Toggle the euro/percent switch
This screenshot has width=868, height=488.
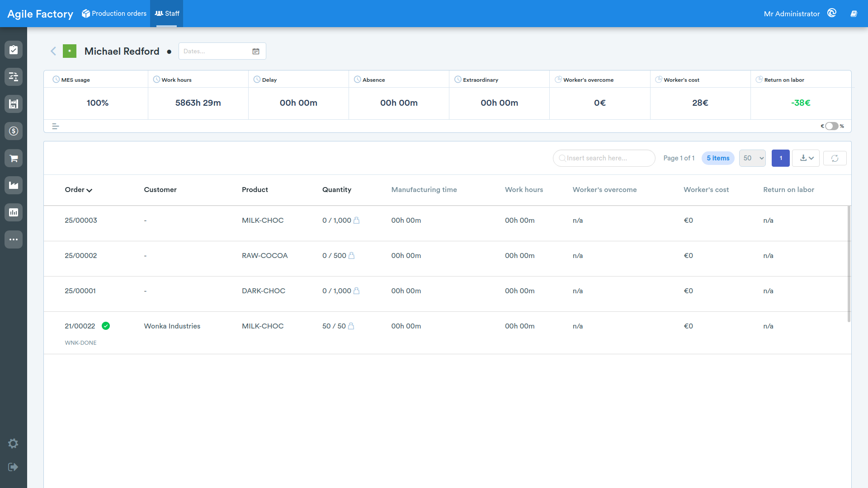click(832, 126)
